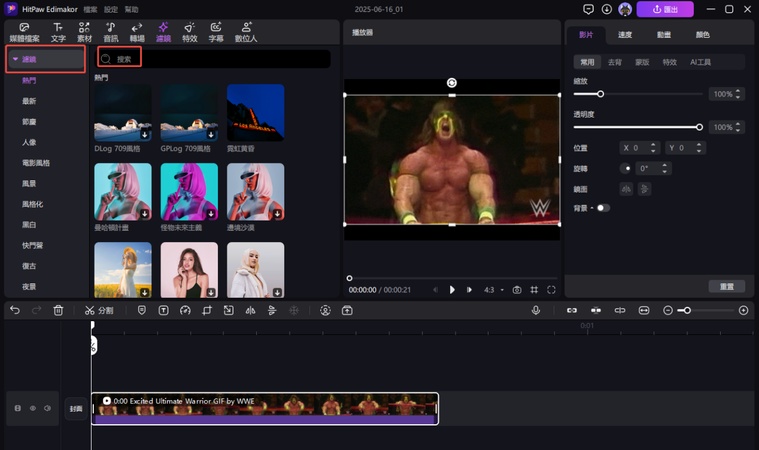Click the 分割 split button
The image size is (759, 450).
(x=99, y=311)
